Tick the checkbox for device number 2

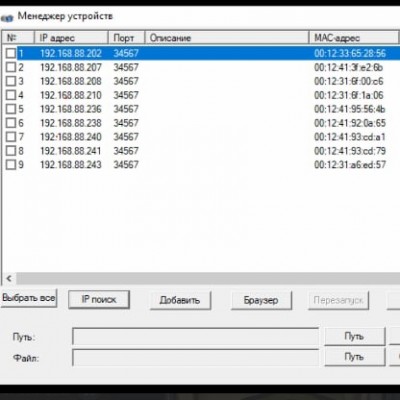coord(11,67)
